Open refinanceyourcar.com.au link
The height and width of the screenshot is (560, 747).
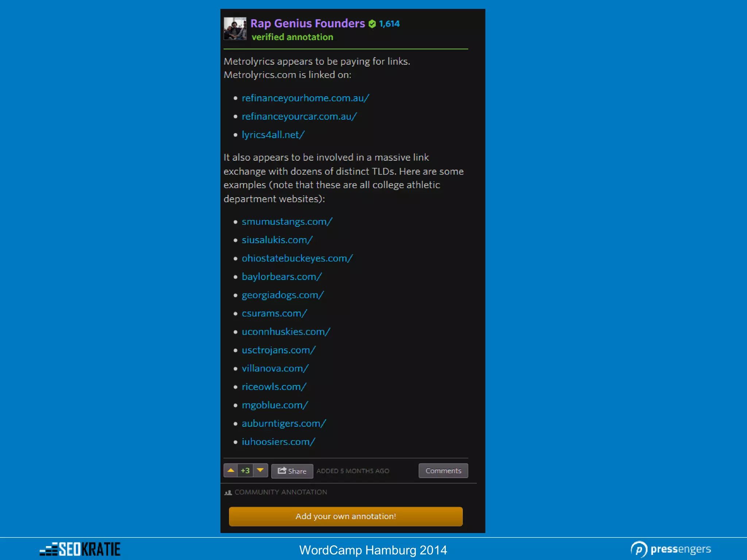(299, 116)
